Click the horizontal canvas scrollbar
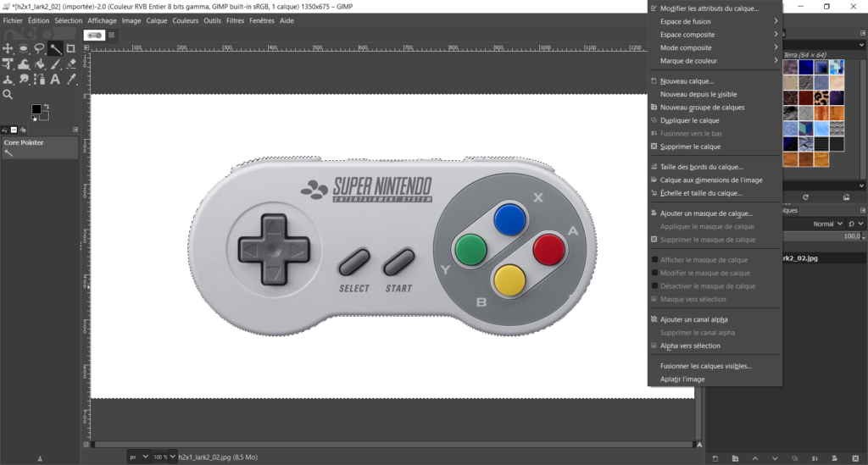Image resolution: width=868 pixels, height=465 pixels. (x=392, y=444)
